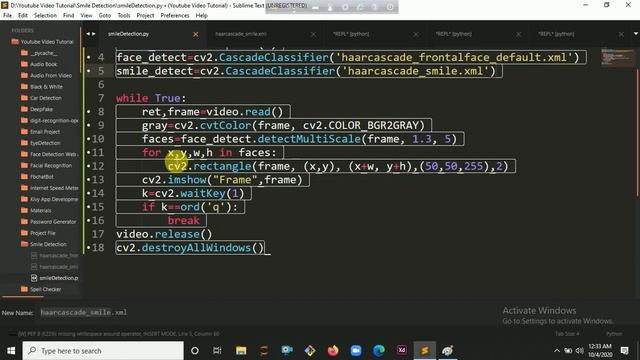The image size is (640, 360).
Task: Click 'while True:' on line 7
Action: 151,98
